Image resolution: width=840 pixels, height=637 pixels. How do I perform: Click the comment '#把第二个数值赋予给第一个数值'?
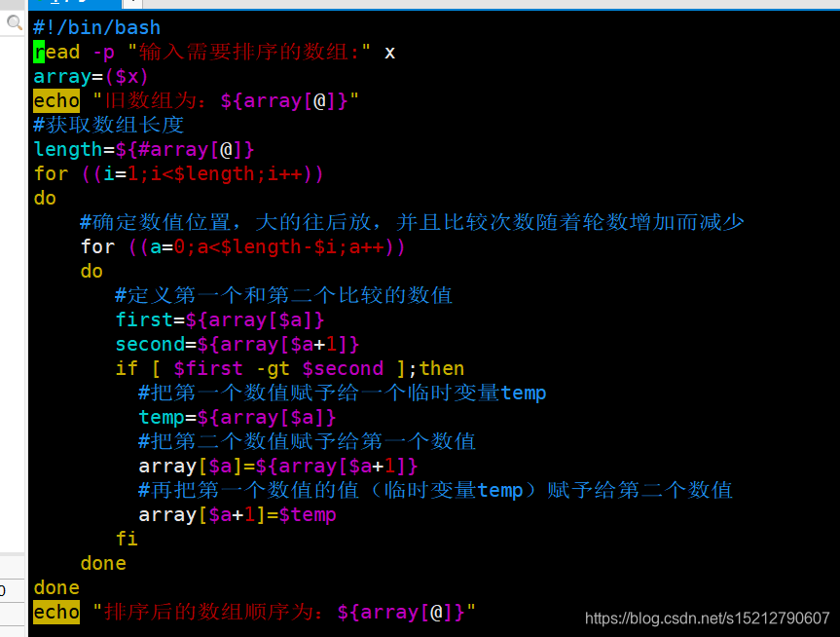coord(307,442)
